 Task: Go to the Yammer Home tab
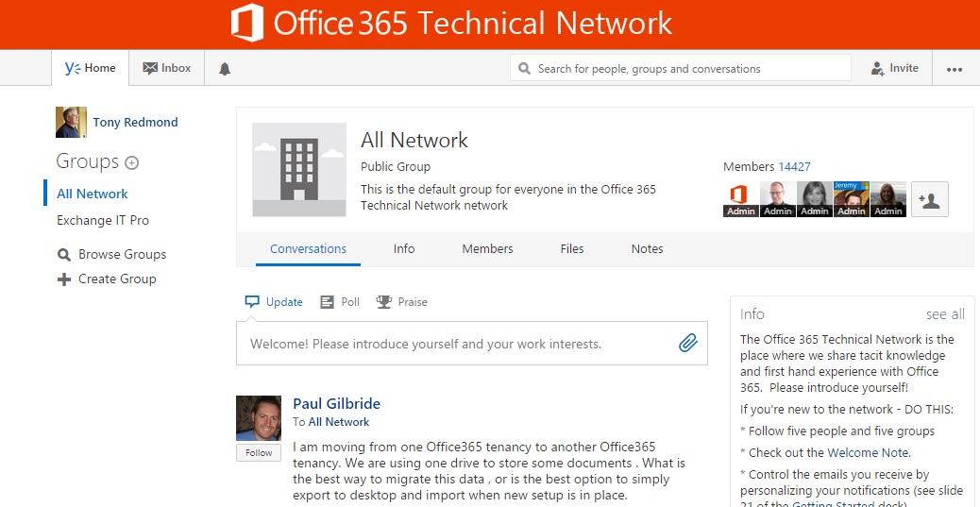click(90, 68)
